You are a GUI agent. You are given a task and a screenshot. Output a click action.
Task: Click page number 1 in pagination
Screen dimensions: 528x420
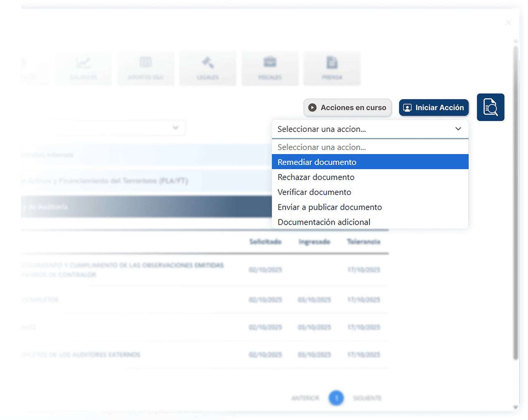[x=336, y=398]
